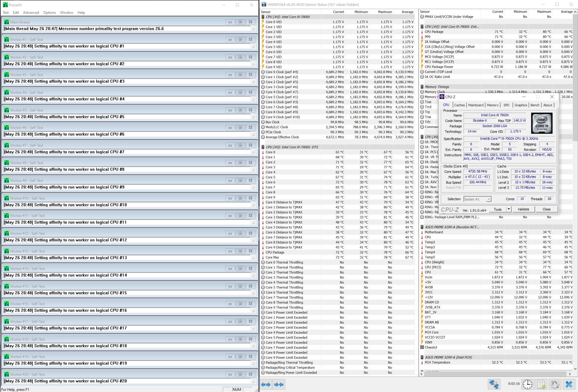Select the CPU Package Power row

click(x=496, y=67)
